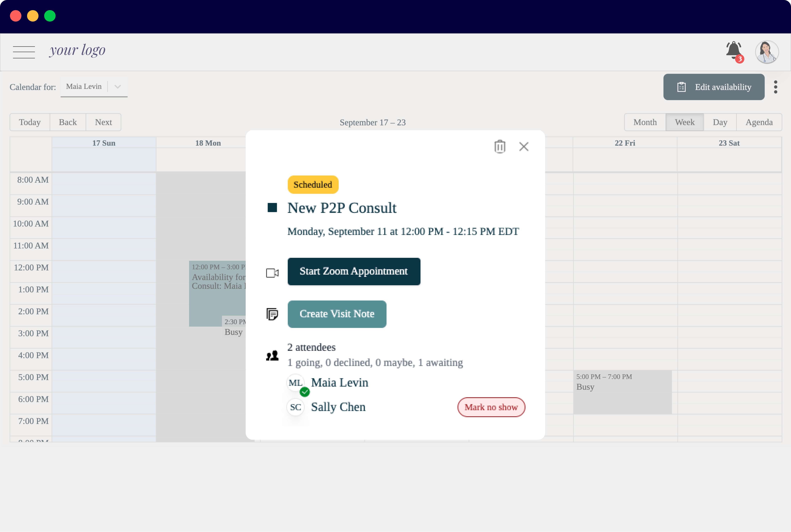The width and height of the screenshot is (791, 532).
Task: Close the appointment popup
Action: point(524,147)
